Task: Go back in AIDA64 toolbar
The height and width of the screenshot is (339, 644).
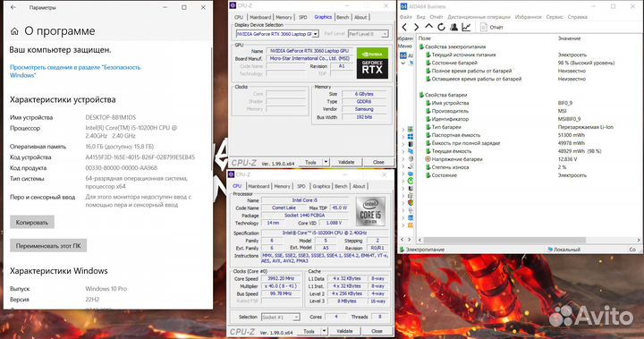Action: coord(404,27)
